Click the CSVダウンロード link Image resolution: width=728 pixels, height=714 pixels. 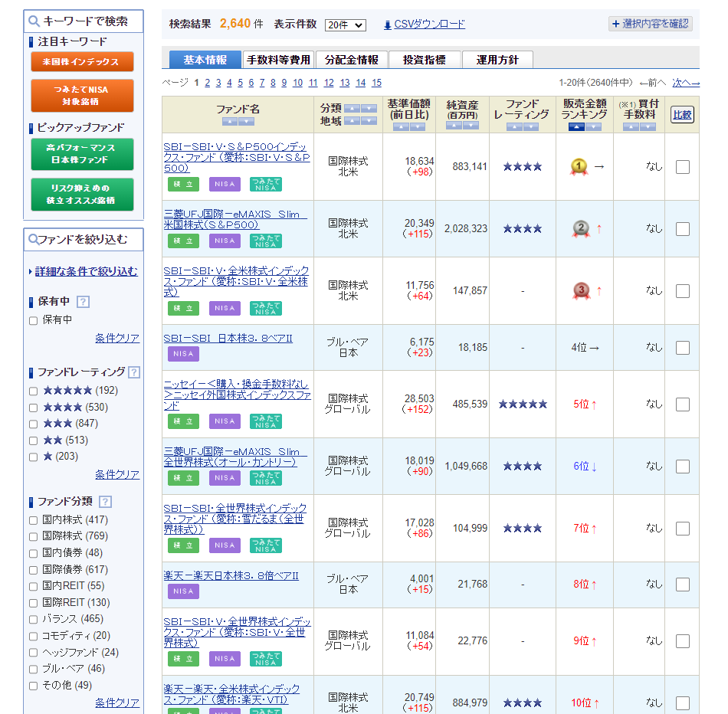(x=429, y=25)
